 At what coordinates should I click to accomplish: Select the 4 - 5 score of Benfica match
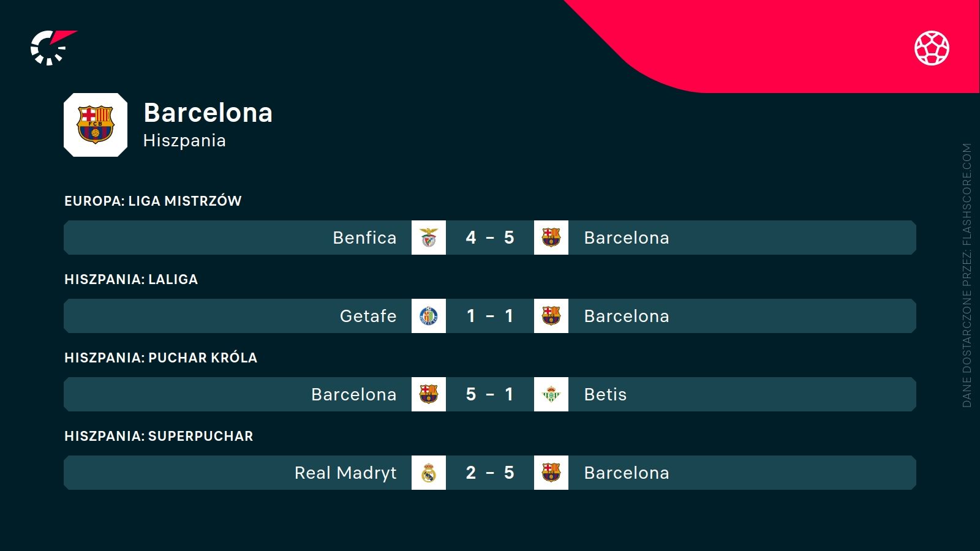[490, 238]
